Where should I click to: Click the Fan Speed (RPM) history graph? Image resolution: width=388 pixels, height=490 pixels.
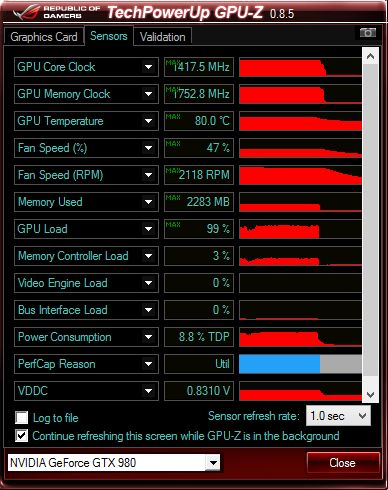click(x=300, y=175)
